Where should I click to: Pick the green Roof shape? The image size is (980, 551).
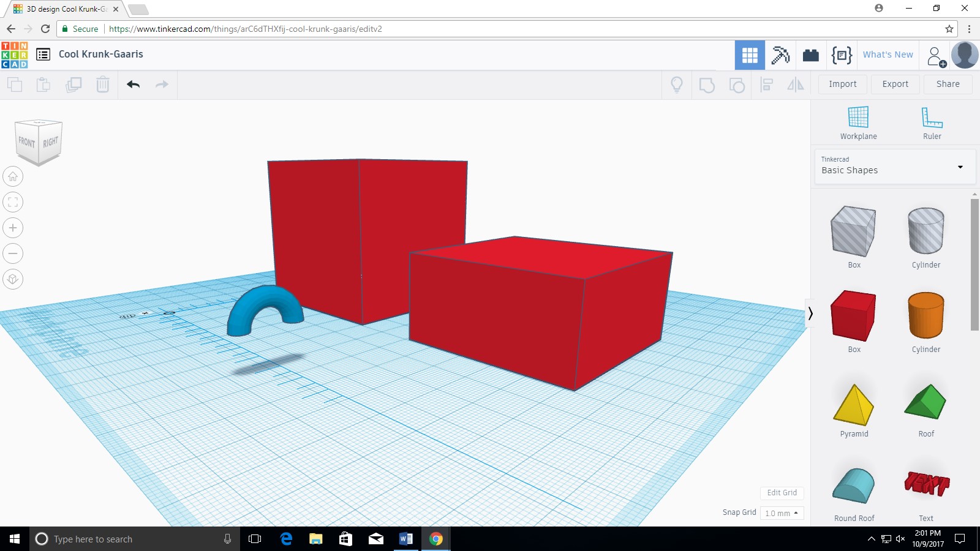coord(925,402)
